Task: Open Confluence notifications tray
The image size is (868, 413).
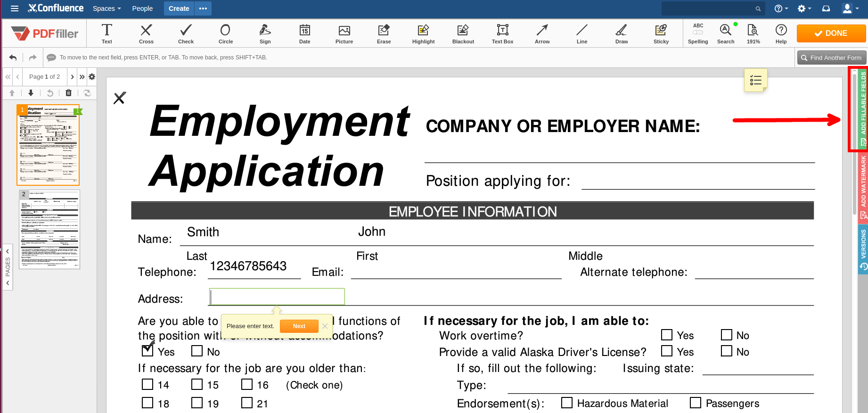Action: pyautogui.click(x=826, y=8)
